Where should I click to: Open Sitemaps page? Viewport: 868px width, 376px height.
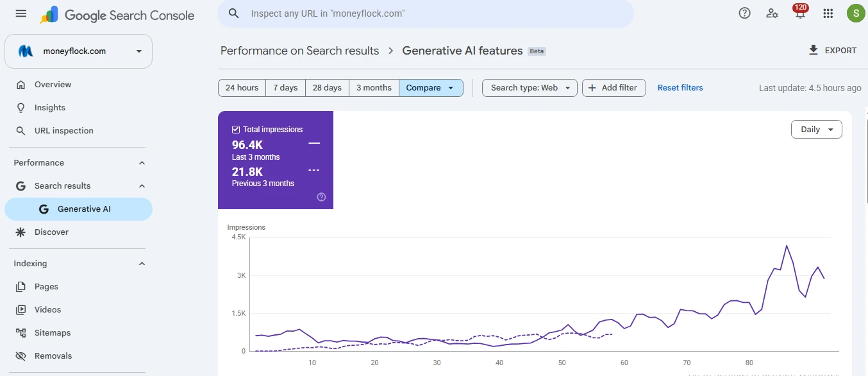point(78,333)
